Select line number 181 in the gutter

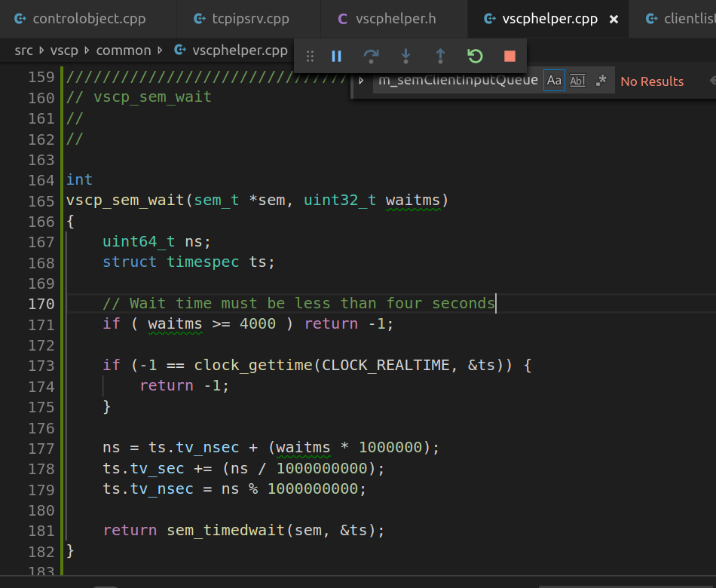(x=41, y=531)
